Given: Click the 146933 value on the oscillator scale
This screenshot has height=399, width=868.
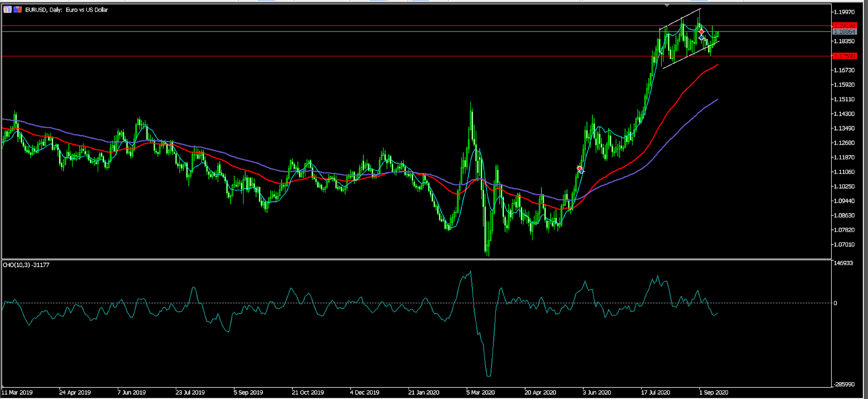Looking at the screenshot, I should [844, 263].
